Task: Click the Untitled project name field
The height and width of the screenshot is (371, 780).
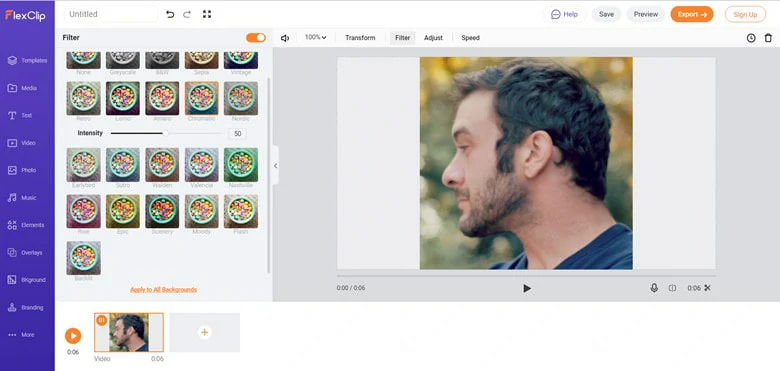Action: point(111,14)
